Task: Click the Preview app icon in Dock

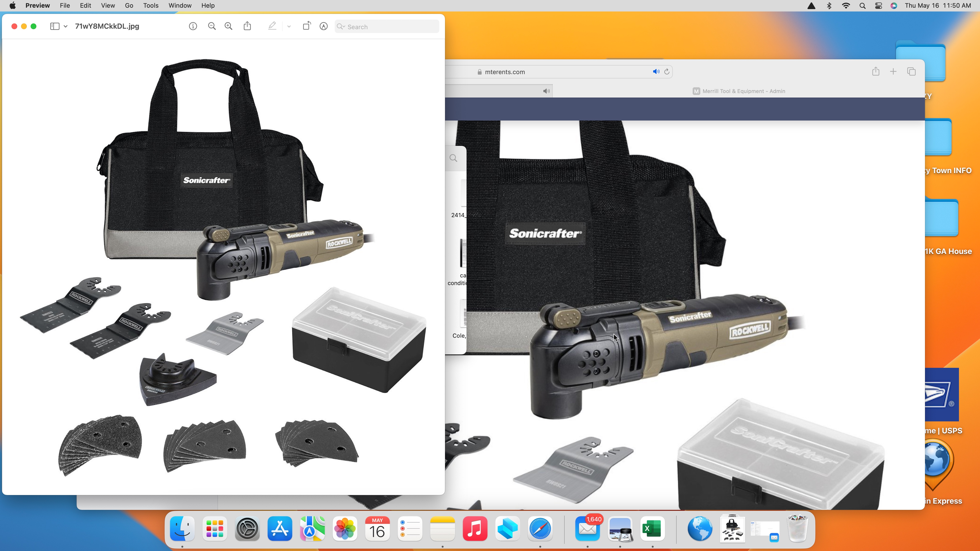Action: [x=620, y=529]
